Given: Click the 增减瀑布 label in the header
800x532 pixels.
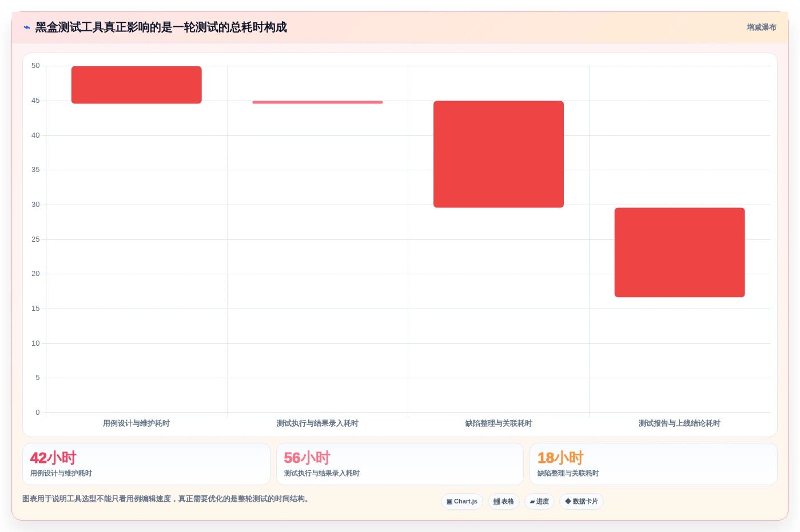Looking at the screenshot, I should [x=761, y=27].
